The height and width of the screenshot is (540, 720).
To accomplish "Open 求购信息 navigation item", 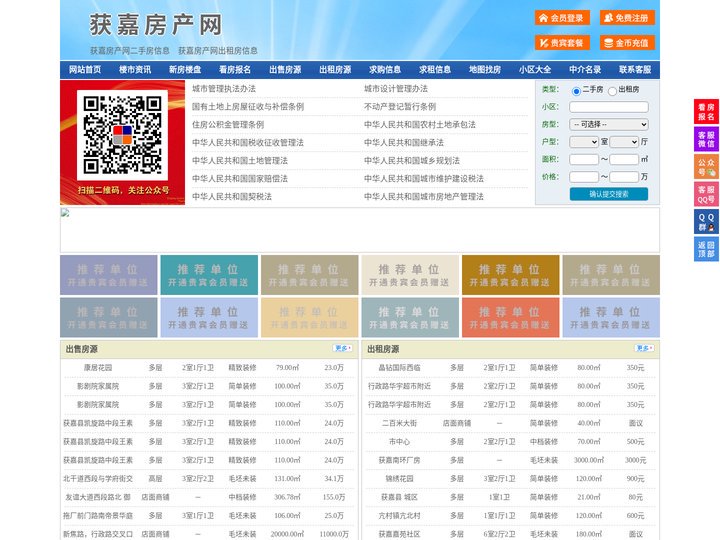I will [385, 70].
